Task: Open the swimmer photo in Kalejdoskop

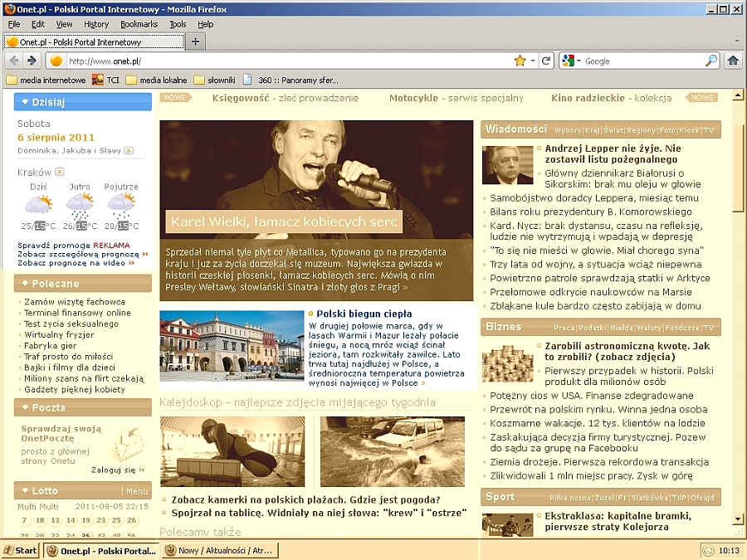Action: pos(232,452)
